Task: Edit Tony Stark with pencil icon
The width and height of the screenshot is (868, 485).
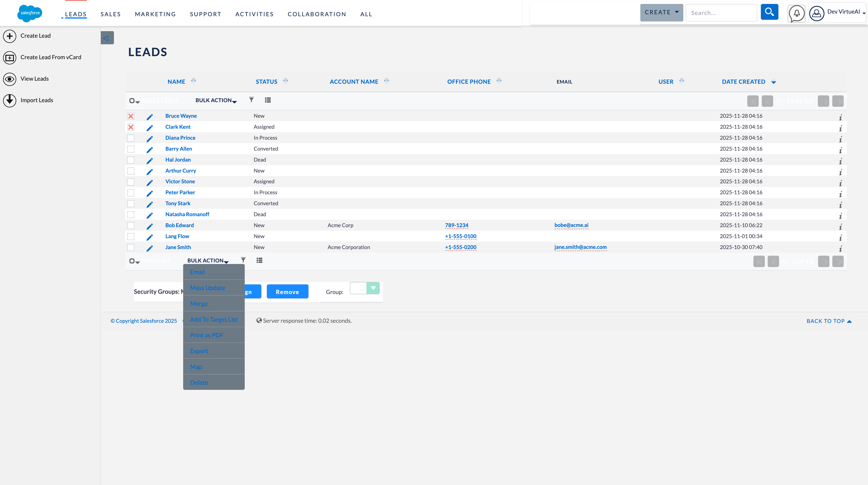Action: point(150,204)
